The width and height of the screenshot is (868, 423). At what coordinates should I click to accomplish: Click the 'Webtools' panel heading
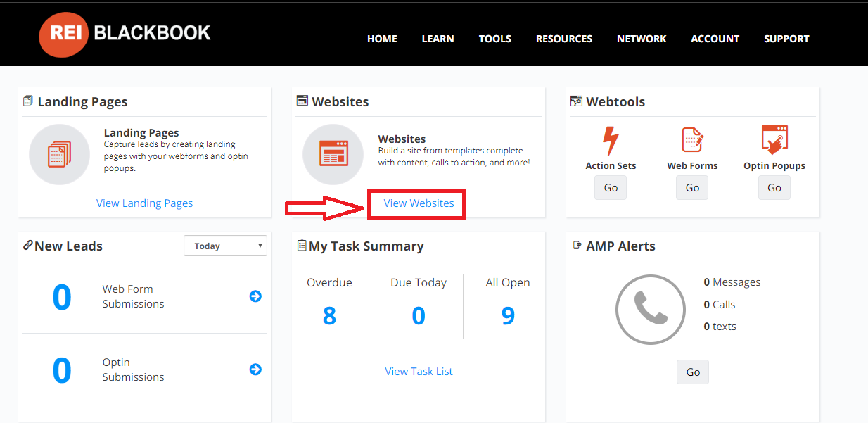click(615, 102)
